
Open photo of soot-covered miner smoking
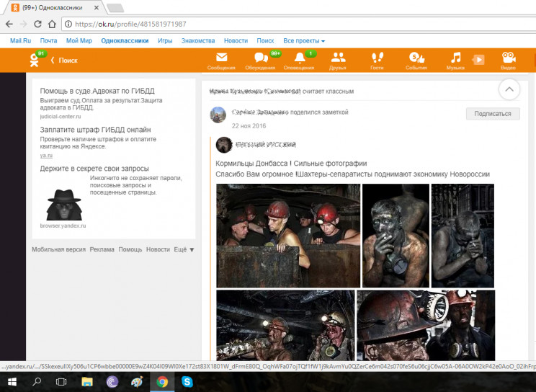pos(396,236)
